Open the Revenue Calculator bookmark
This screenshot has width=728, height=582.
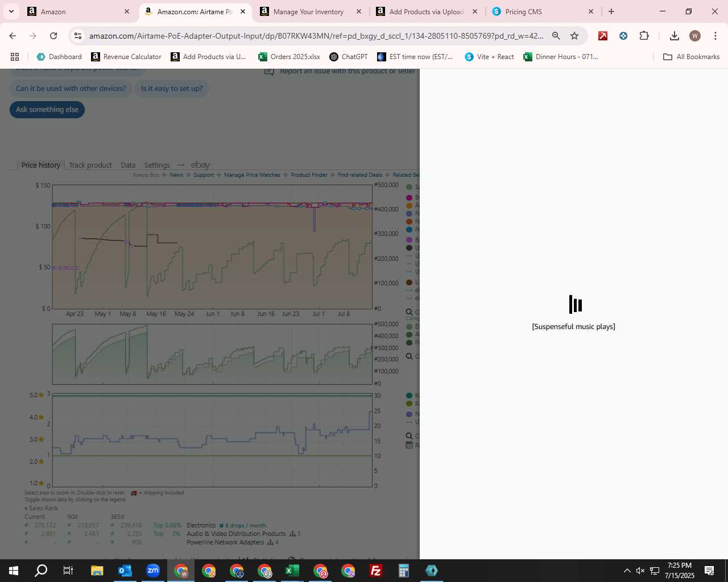(x=126, y=57)
